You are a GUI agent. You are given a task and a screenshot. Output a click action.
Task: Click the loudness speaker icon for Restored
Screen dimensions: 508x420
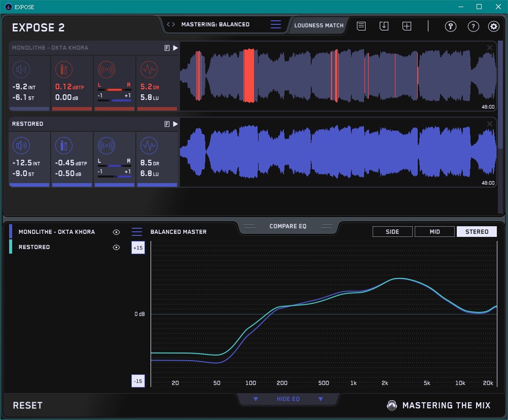tap(21, 146)
